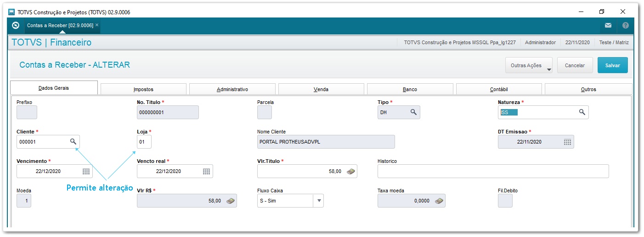The height and width of the screenshot is (237, 644).
Task: Switch to the Dados Gerais tab
Action: pyautogui.click(x=54, y=88)
